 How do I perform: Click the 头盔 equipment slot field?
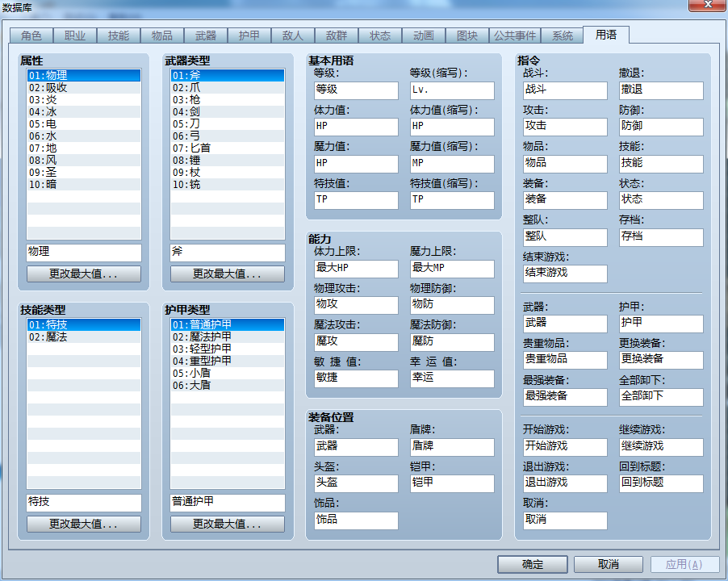[356, 483]
